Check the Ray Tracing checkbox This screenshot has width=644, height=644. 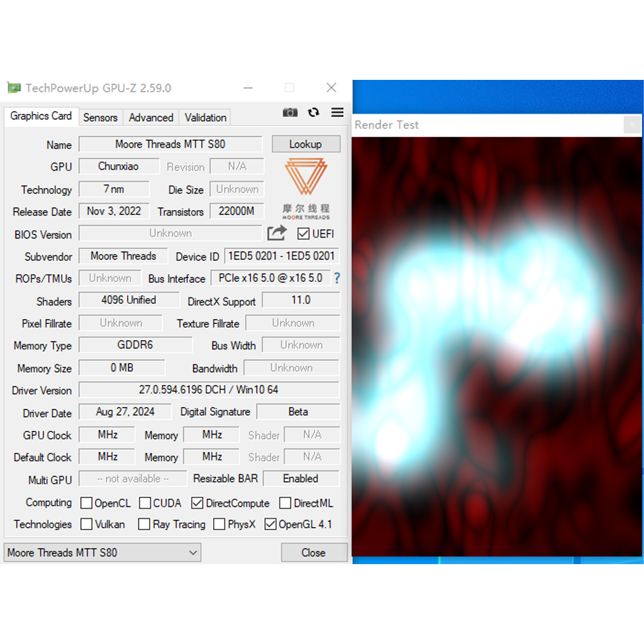(x=144, y=525)
